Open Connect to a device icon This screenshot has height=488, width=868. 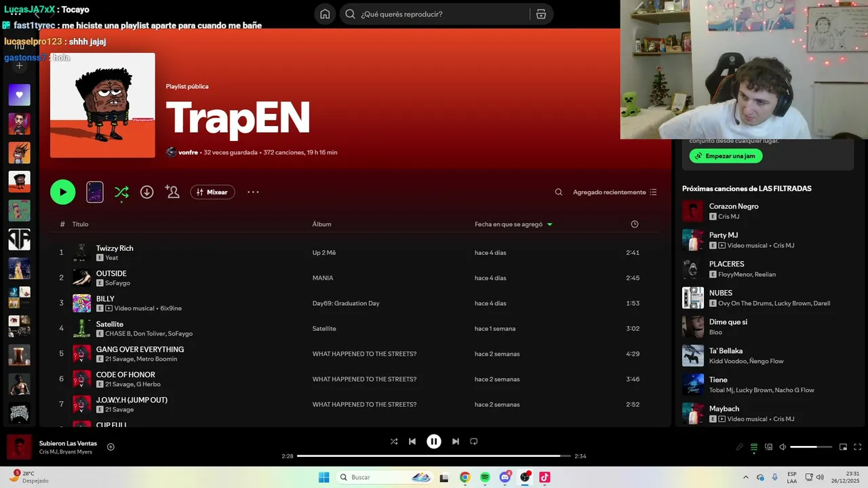point(768,447)
